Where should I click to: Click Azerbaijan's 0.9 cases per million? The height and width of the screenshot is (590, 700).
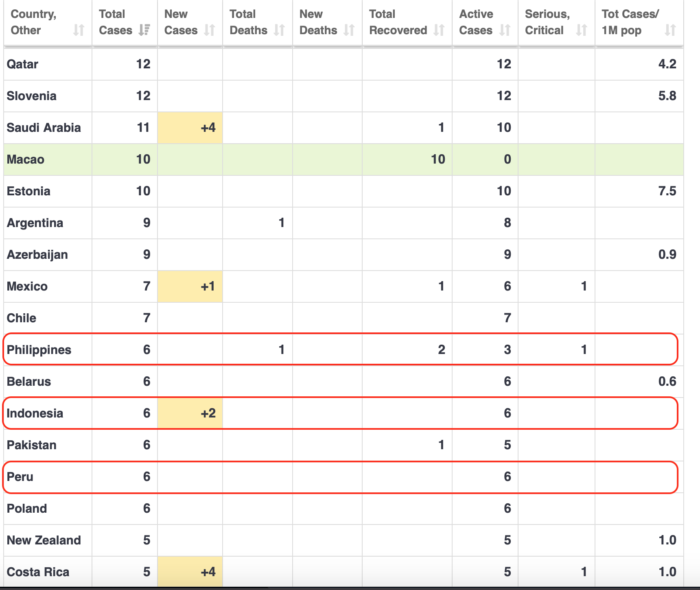pos(667,254)
